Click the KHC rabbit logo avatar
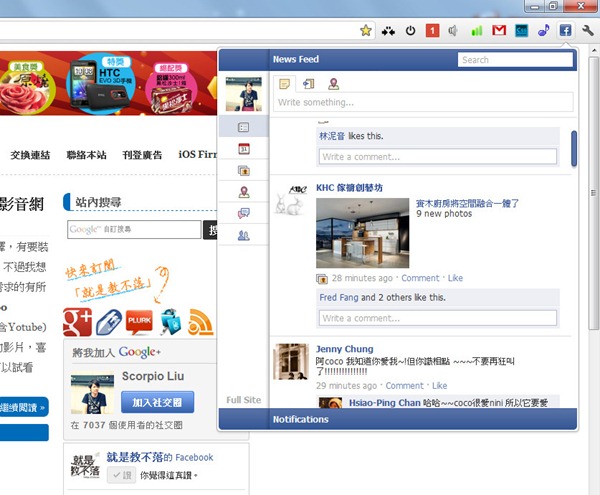 (291, 200)
